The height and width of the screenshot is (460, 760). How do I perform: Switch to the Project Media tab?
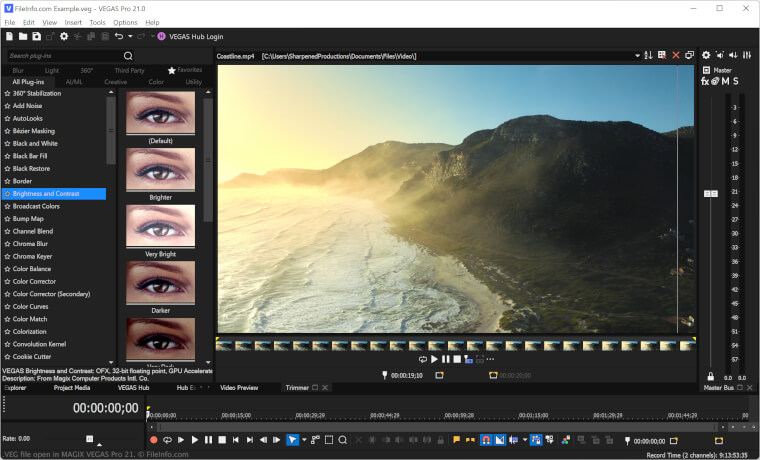pyautogui.click(x=72, y=387)
